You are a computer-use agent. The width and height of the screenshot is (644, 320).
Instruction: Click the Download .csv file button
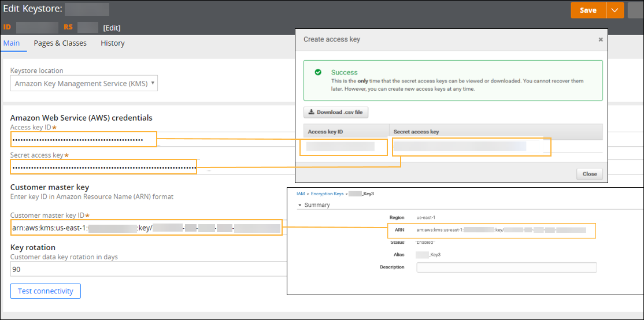point(336,112)
